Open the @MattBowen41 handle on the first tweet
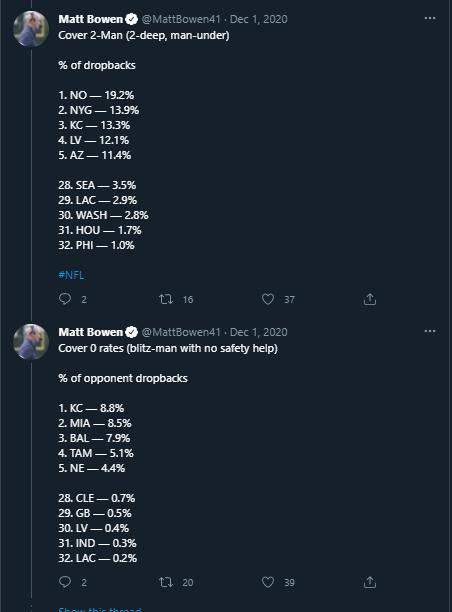 pyautogui.click(x=181, y=19)
